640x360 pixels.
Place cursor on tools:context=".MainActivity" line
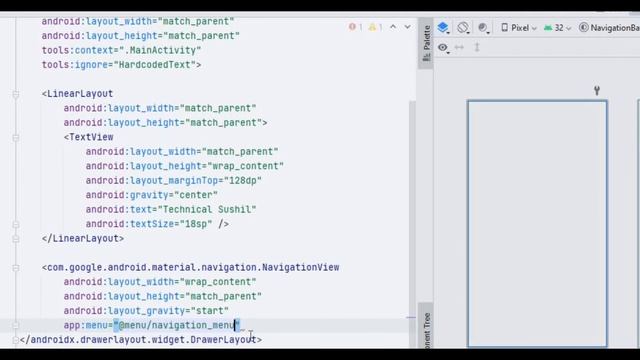tap(121, 51)
